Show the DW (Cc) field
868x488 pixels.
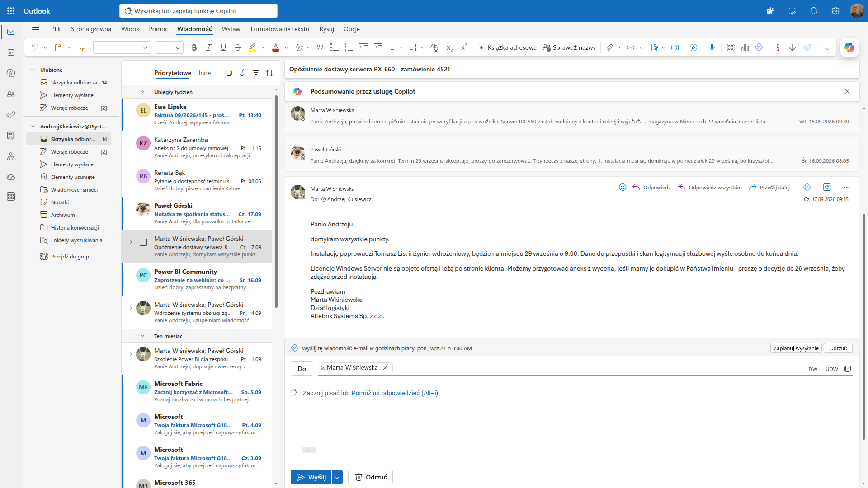pyautogui.click(x=813, y=369)
